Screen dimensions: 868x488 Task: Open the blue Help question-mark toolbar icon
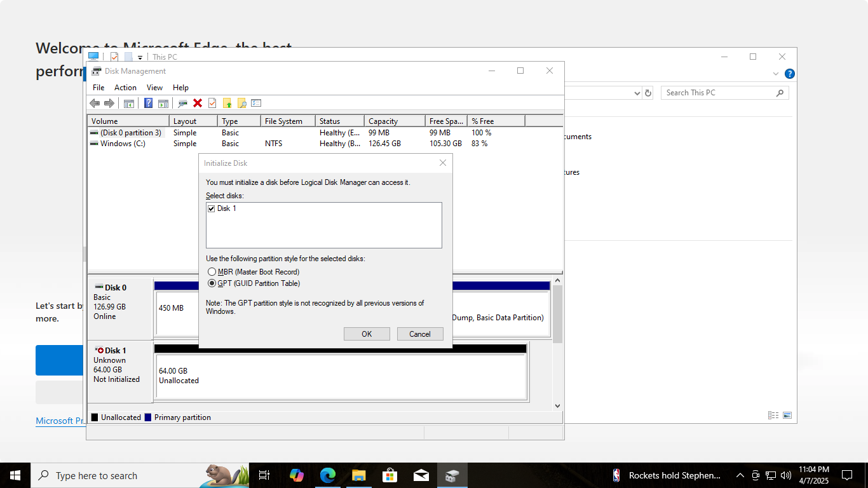pyautogui.click(x=149, y=103)
